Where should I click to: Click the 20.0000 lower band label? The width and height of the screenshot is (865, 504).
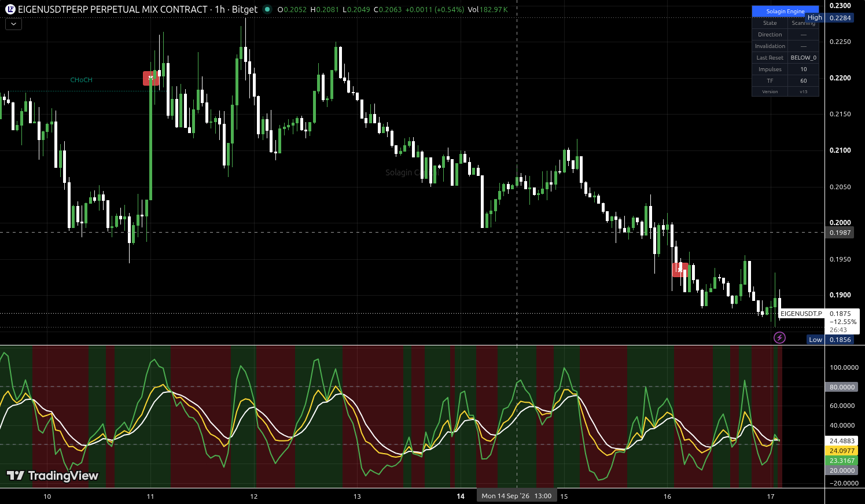842,470
